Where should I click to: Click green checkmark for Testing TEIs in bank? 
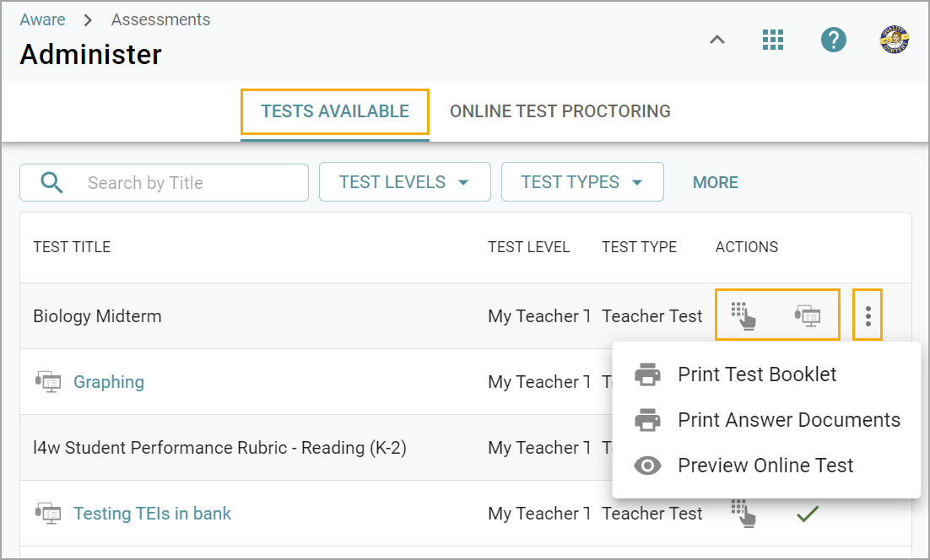click(x=808, y=513)
